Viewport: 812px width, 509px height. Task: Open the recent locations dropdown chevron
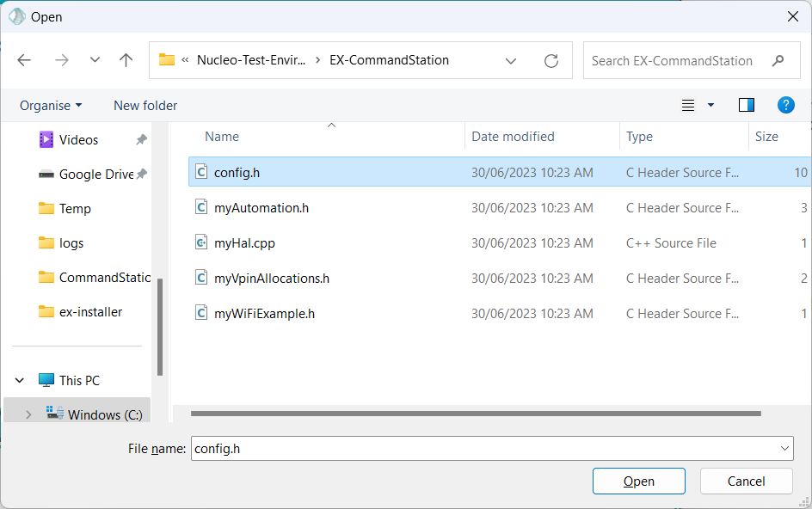(x=95, y=60)
